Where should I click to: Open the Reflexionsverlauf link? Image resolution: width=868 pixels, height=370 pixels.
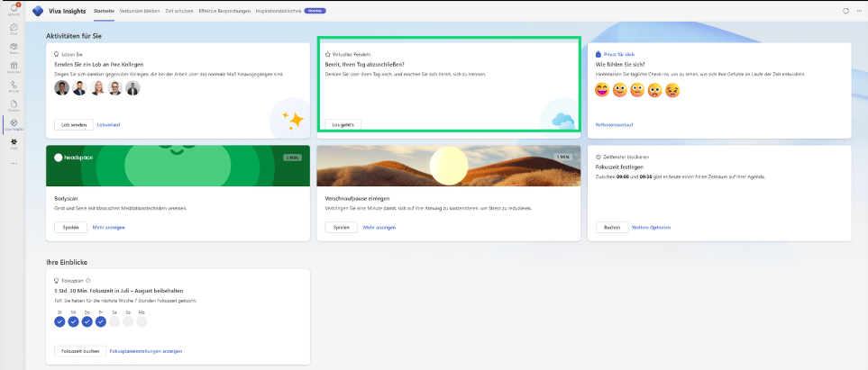pyautogui.click(x=616, y=124)
